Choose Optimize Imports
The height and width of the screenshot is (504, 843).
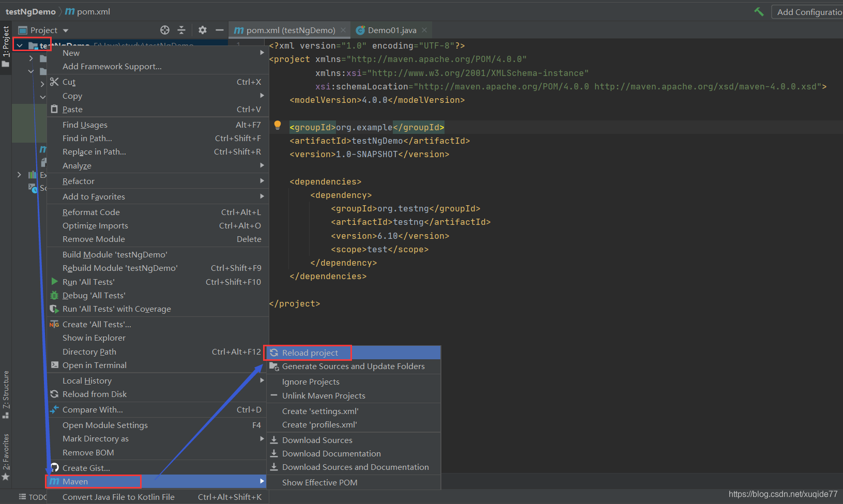(x=158, y=225)
